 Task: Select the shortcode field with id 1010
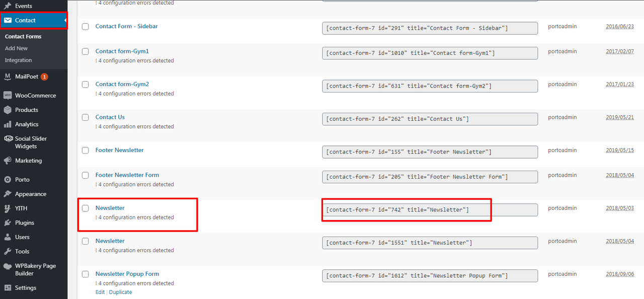(430, 53)
